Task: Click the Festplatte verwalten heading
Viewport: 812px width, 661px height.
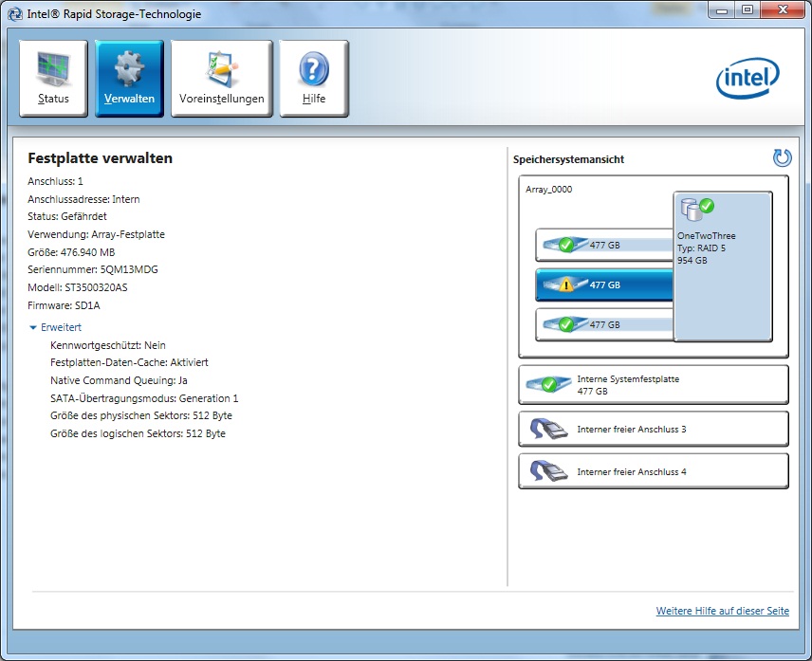Action: pyautogui.click(x=100, y=158)
